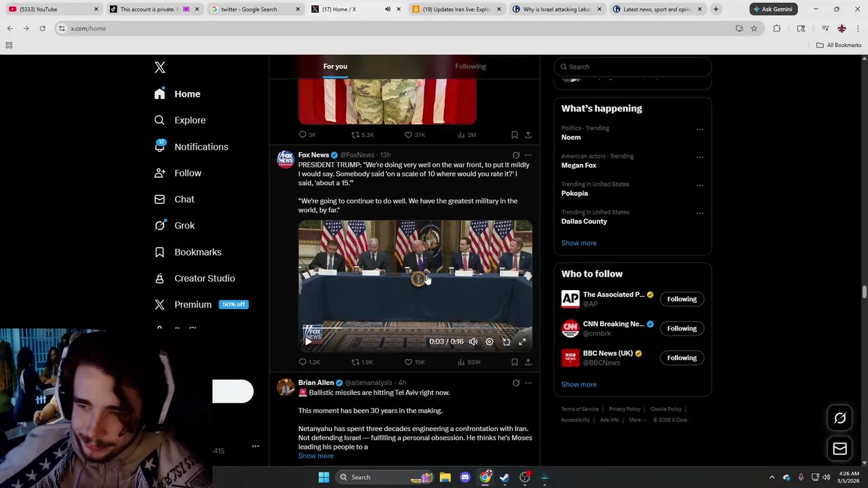Open Chat in the sidebar
The image size is (868, 488).
tap(174, 199)
